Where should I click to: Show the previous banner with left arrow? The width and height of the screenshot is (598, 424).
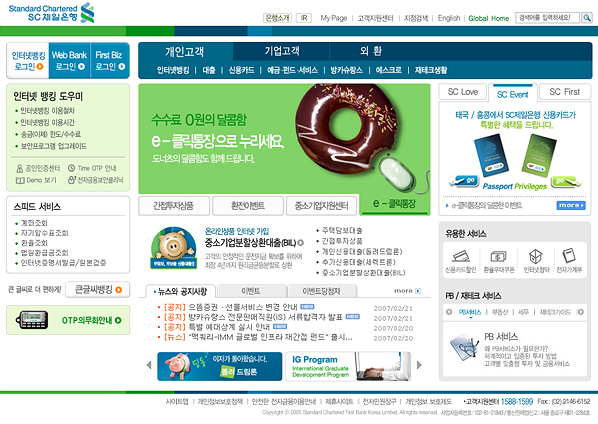click(149, 365)
